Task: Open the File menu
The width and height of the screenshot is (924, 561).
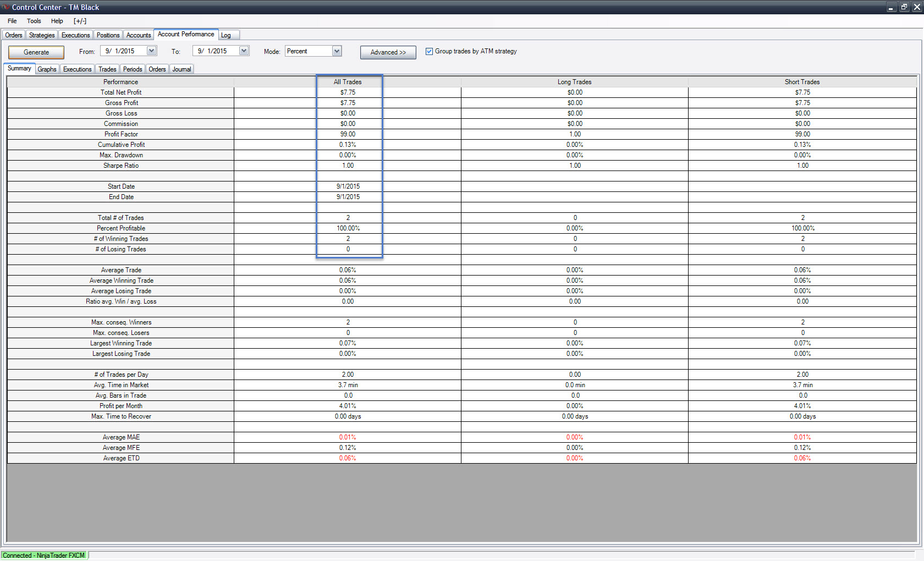Action: 12,21
